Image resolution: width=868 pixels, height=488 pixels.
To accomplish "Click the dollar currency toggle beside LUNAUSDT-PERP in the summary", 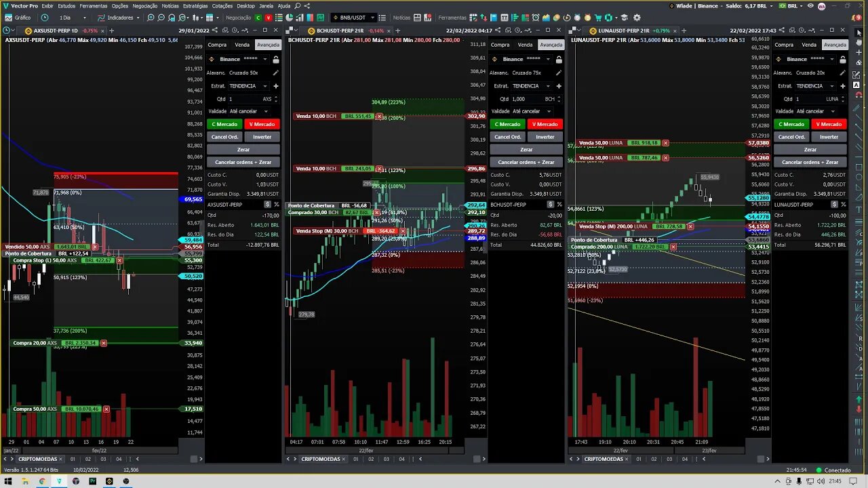I will (834, 204).
